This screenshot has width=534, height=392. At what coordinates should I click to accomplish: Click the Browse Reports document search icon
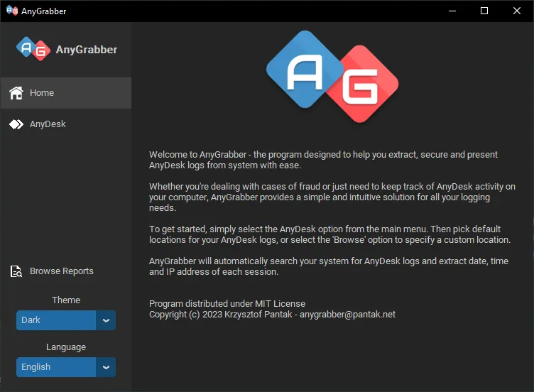click(x=16, y=271)
